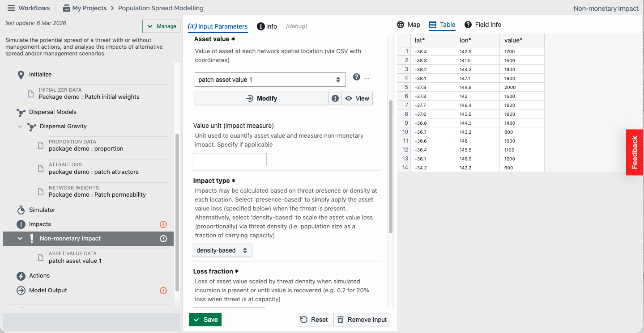Screen dimensions: 644x333
Task: Click the Asset value help question icon
Action: pyautogui.click(x=357, y=77)
